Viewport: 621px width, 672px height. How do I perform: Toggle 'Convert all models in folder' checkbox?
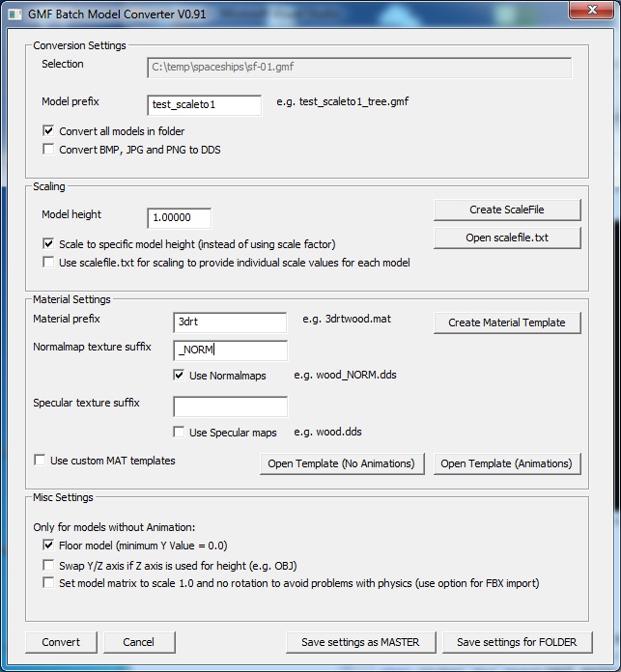[49, 131]
